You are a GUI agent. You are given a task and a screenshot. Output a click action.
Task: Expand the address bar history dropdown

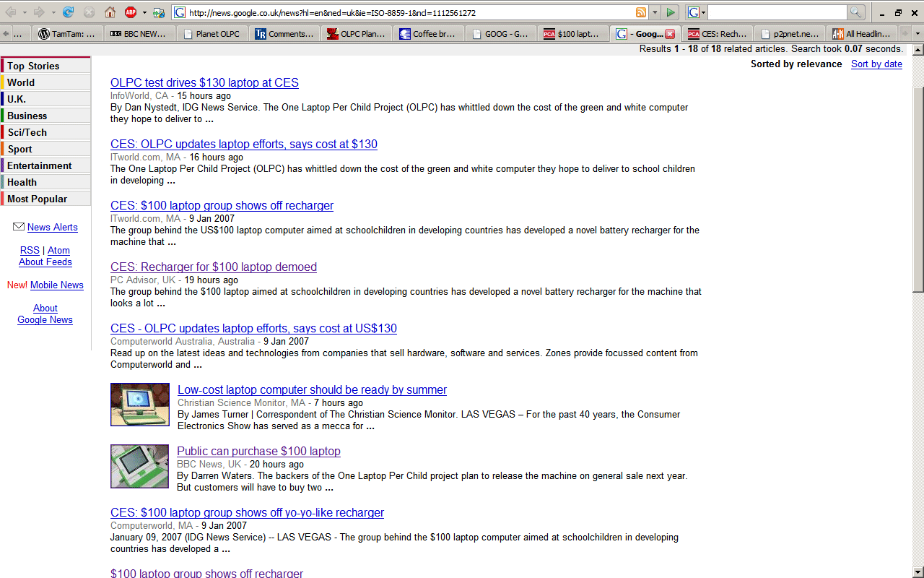tap(655, 12)
